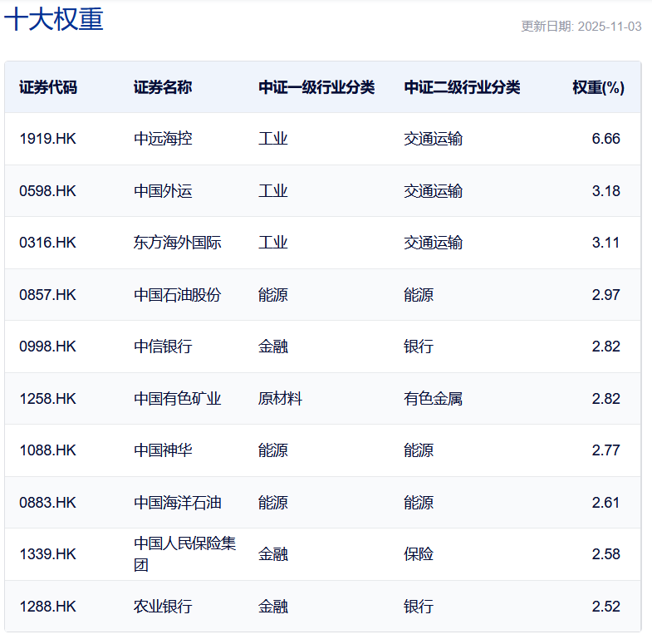Click the 权重(%) column header
Image resolution: width=652 pixels, height=644 pixels.
598,87
